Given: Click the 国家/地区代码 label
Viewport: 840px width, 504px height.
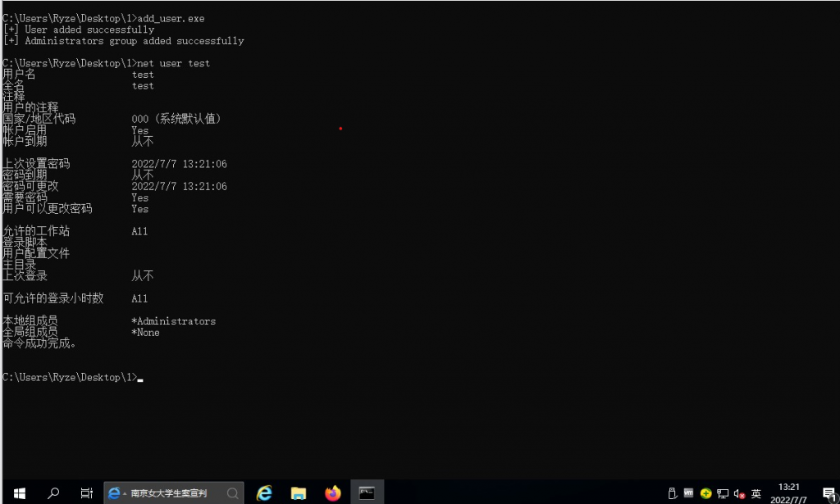Looking at the screenshot, I should 39,119.
